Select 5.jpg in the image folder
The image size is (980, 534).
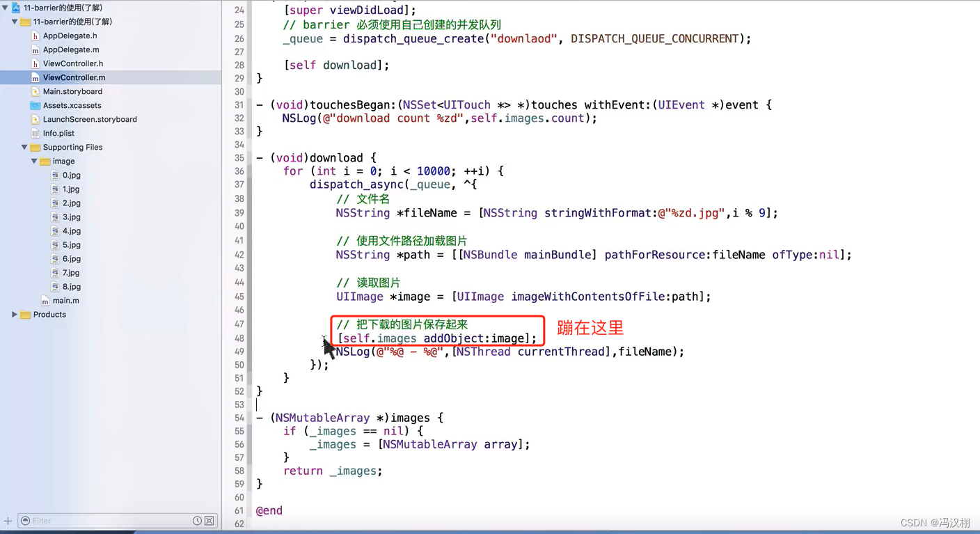(71, 244)
